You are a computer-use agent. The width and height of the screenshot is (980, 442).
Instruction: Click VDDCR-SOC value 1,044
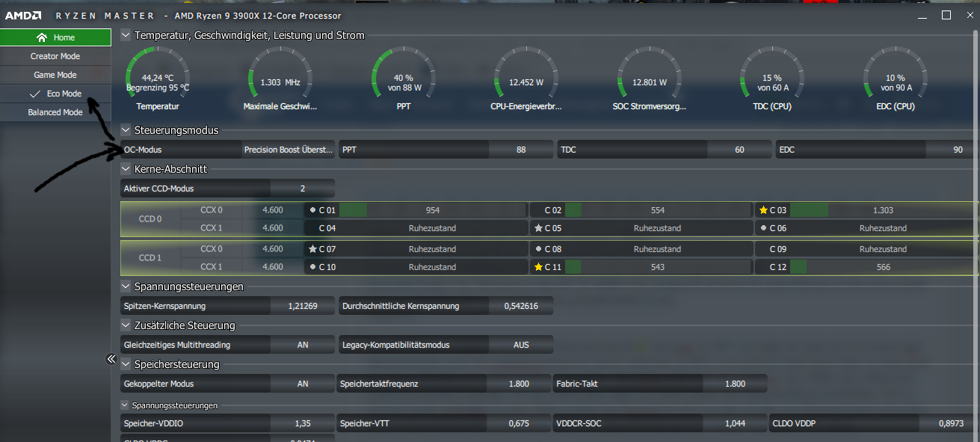[735, 423]
